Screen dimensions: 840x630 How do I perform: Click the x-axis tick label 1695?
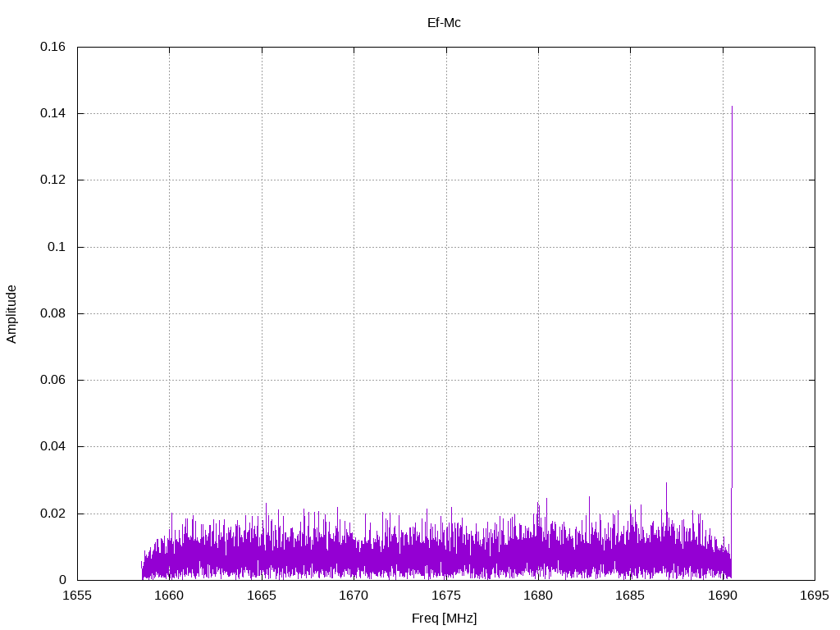pyautogui.click(x=815, y=596)
